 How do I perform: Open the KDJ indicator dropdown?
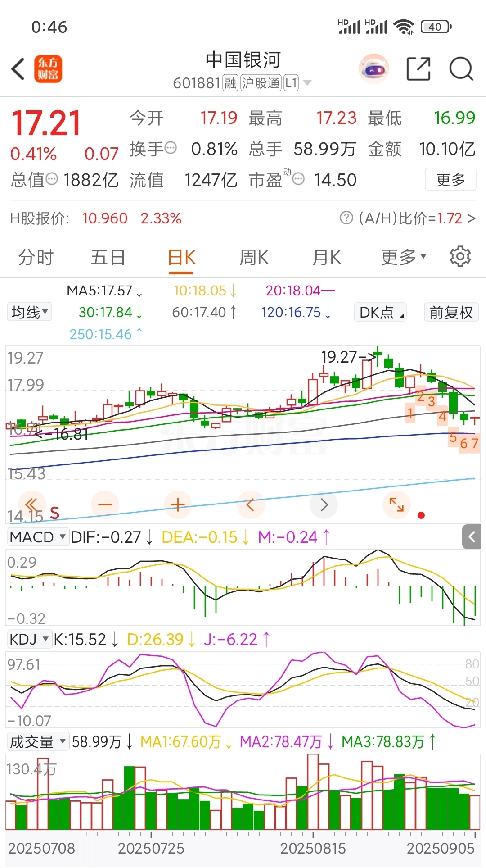29,639
